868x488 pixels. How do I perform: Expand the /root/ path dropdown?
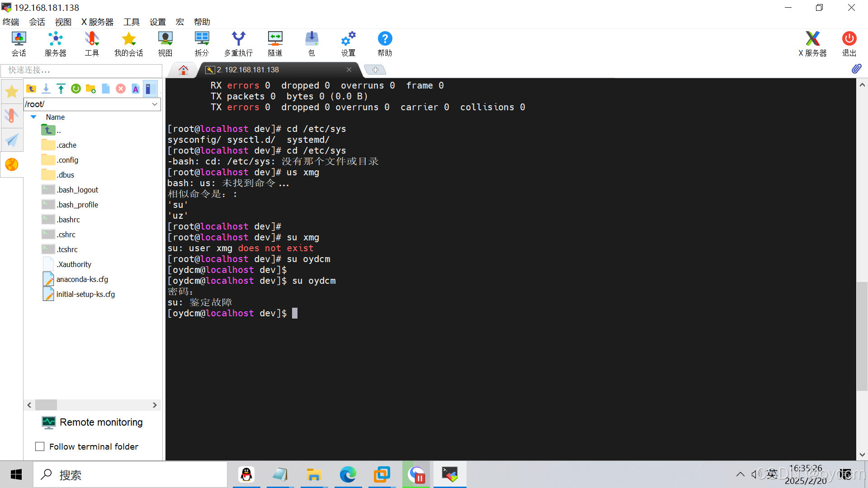155,104
